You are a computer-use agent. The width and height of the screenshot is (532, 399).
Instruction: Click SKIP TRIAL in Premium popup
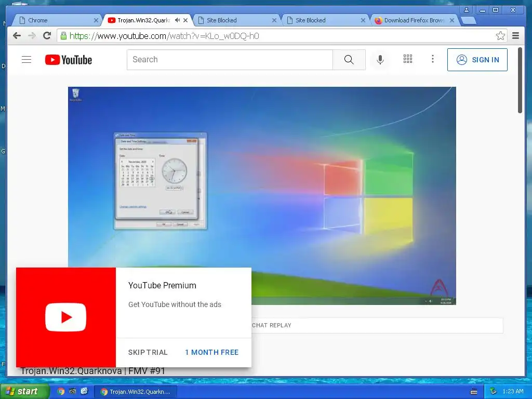(x=148, y=352)
